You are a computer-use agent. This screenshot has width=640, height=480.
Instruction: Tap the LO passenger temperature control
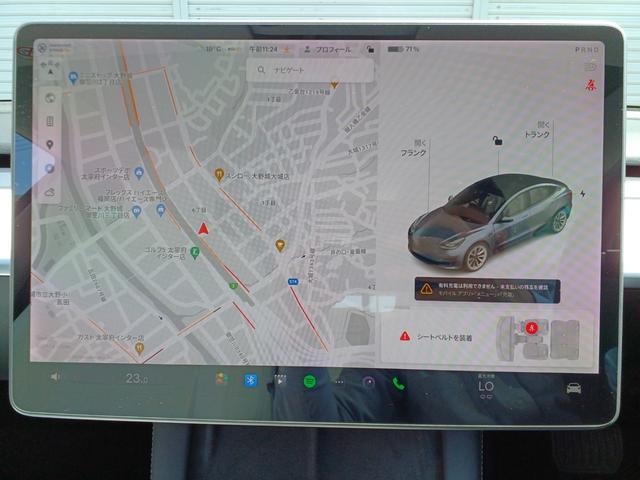(486, 386)
